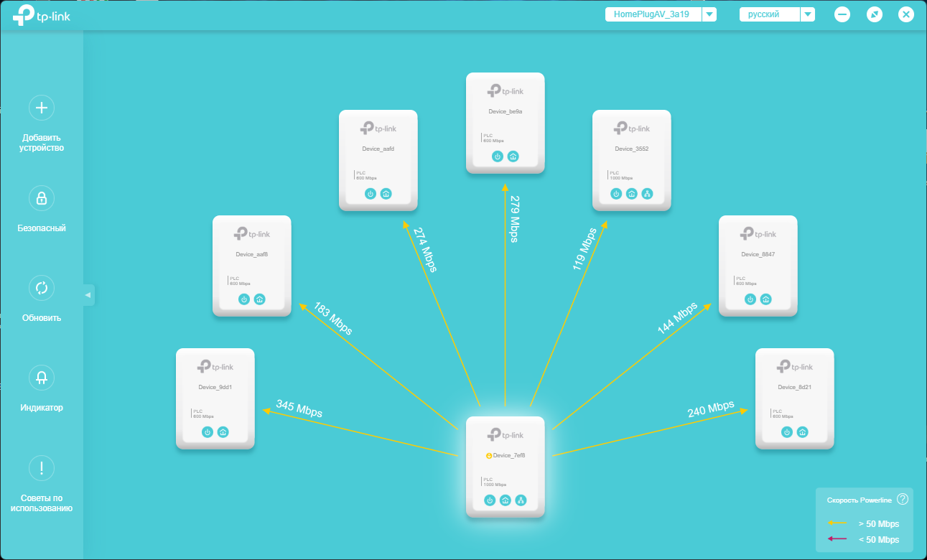Viewport: 927px width, 560px height.
Task: Click the < 50 Mbps legend entry
Action: (864, 539)
